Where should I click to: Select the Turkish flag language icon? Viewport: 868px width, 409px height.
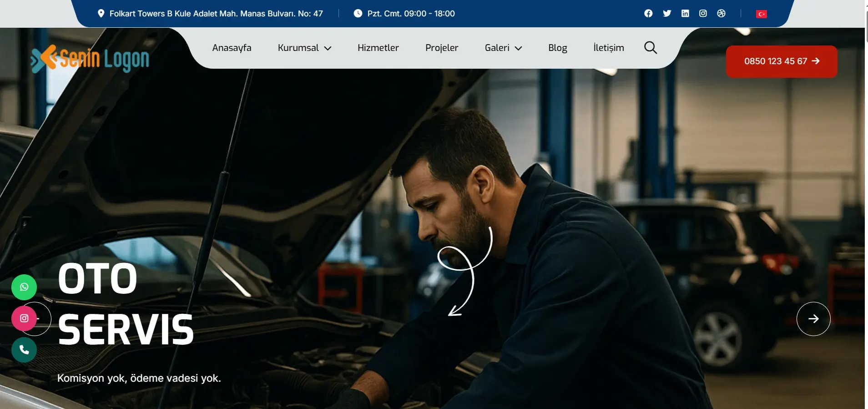pyautogui.click(x=762, y=14)
